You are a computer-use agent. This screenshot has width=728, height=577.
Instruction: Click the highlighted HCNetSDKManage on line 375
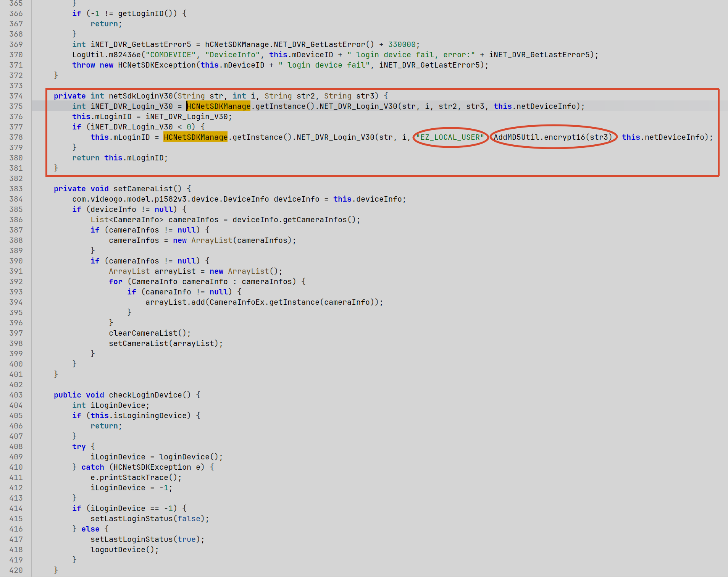[219, 106]
